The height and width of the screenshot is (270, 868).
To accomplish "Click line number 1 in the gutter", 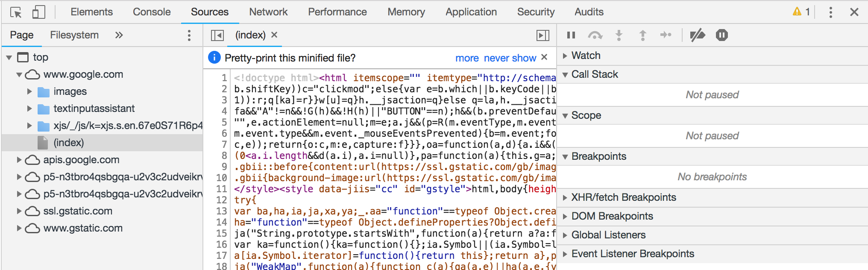I will 224,78.
